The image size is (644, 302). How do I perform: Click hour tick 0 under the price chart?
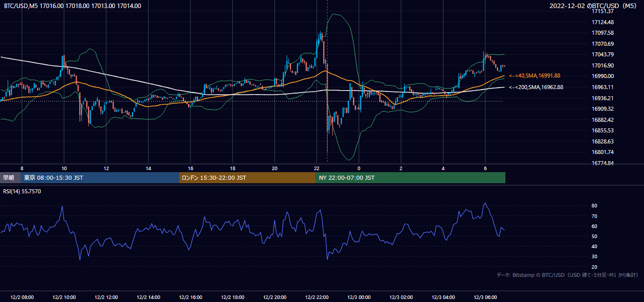[x=359, y=168]
